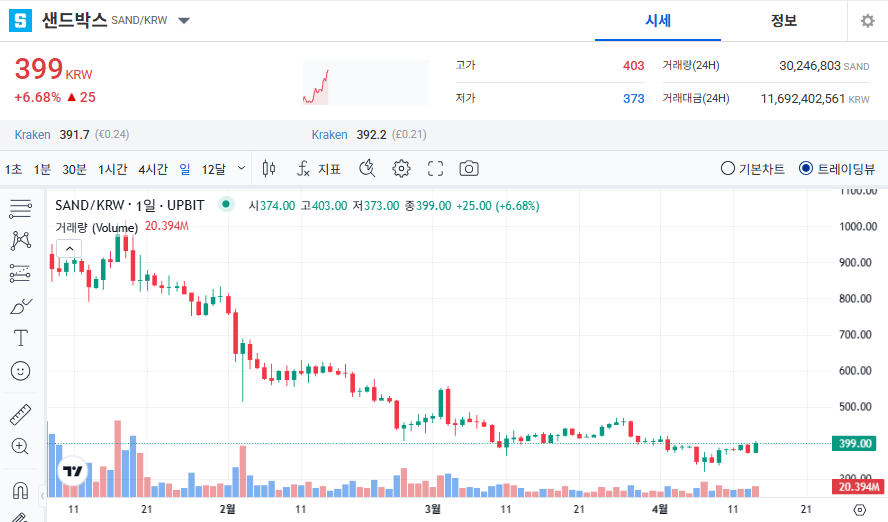Expand the left drawing toolbar arrow
Image resolution: width=888 pixels, height=522 pixels.
point(42,496)
